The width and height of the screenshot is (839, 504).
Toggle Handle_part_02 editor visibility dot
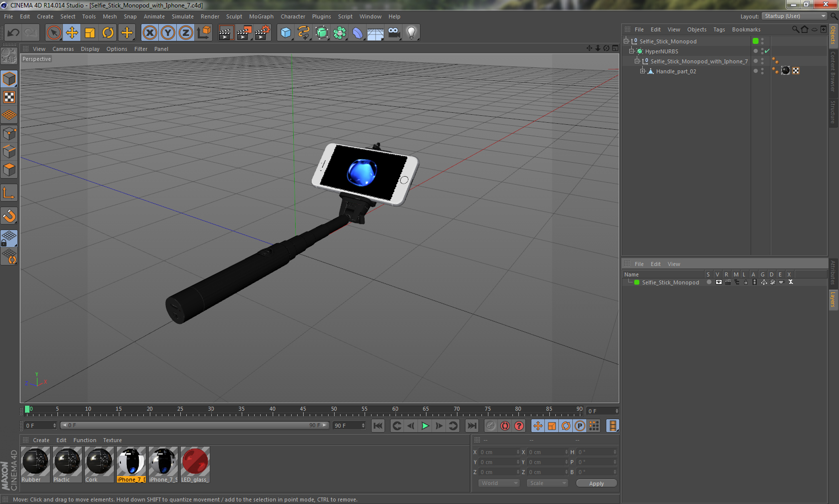pyautogui.click(x=762, y=69)
